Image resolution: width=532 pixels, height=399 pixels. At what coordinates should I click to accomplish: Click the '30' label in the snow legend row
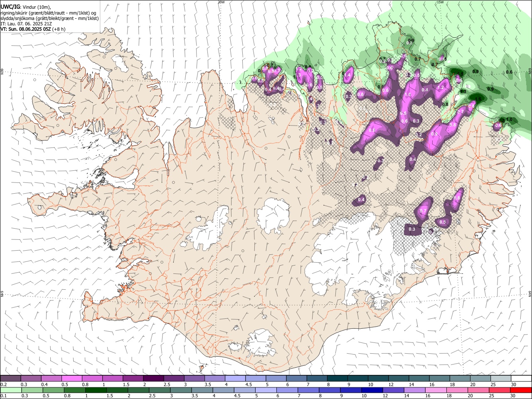pos(514,384)
